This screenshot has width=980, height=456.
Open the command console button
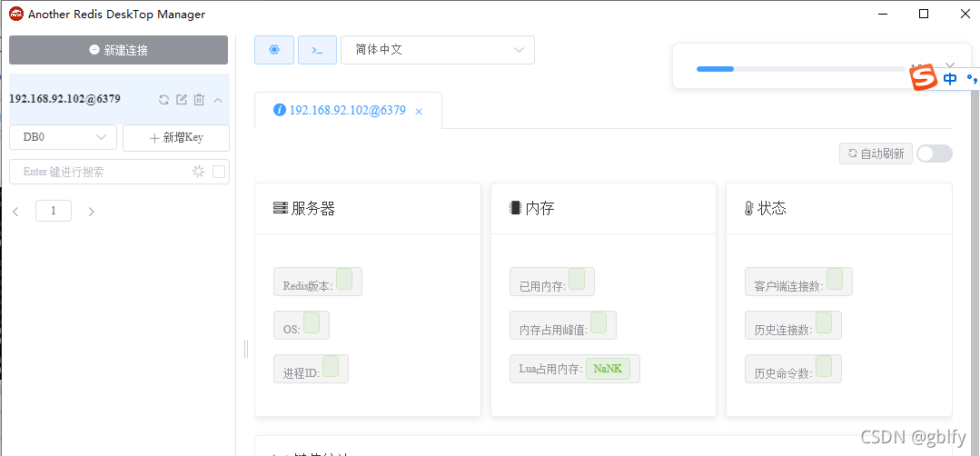tap(318, 50)
